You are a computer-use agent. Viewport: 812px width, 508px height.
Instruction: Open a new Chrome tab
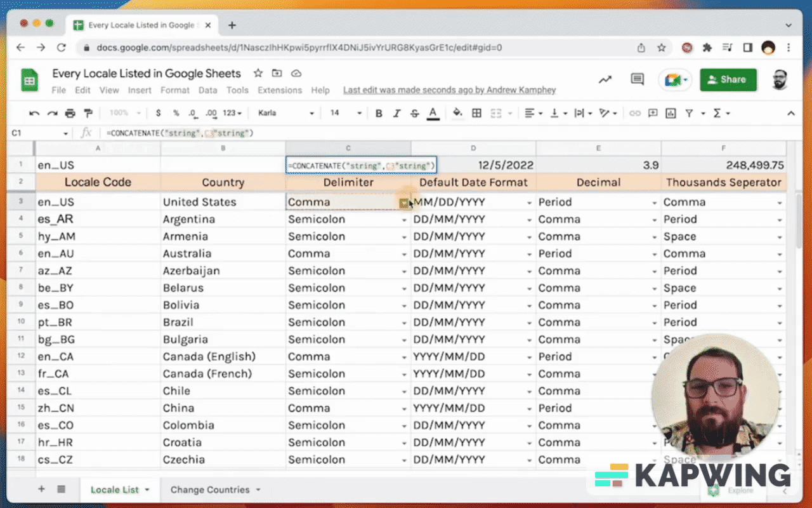(232, 25)
